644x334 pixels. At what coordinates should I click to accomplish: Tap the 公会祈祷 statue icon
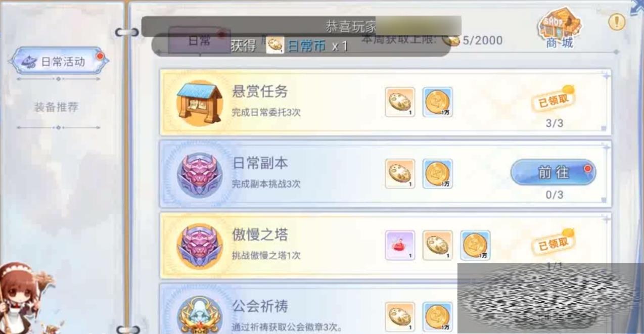(200, 315)
